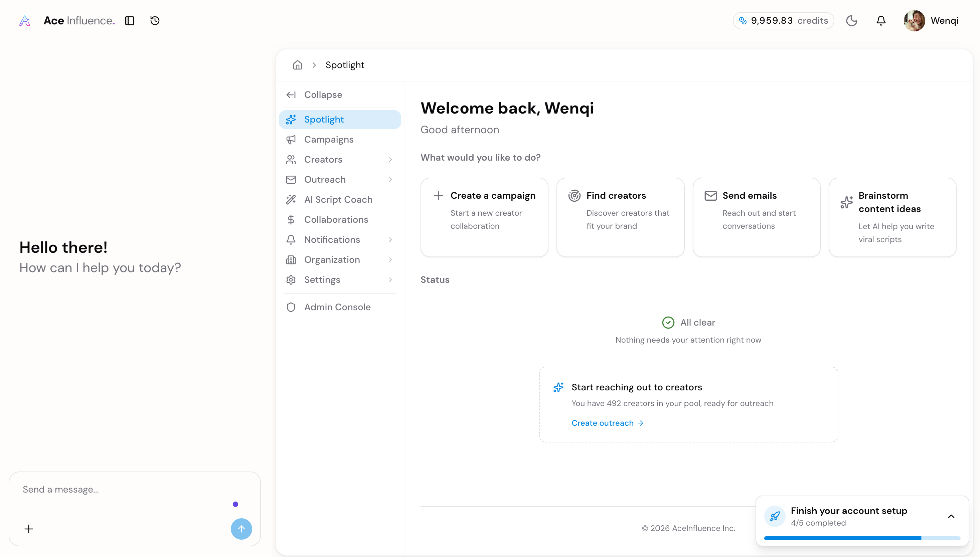
Task: Switch to dark mode moon icon
Action: click(x=851, y=21)
